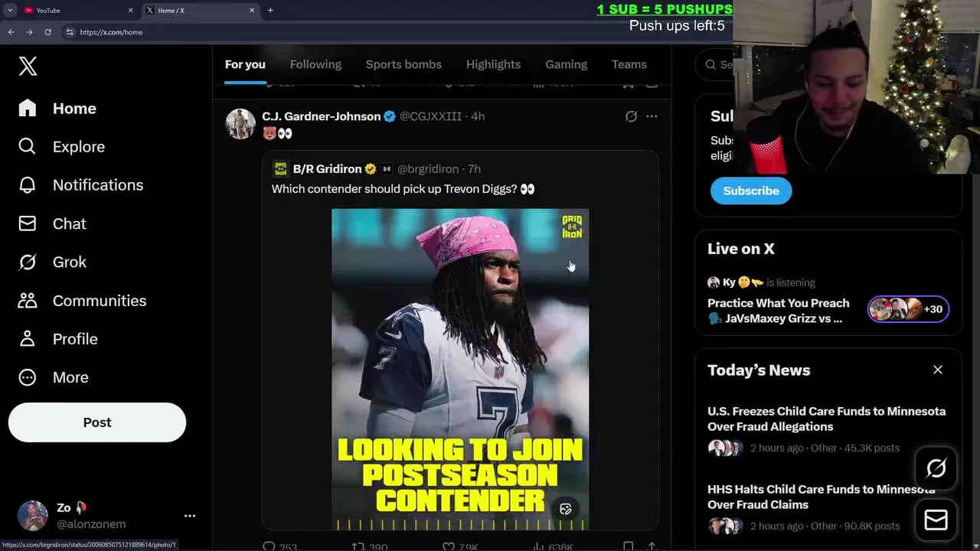The image size is (980, 551).
Task: Open three-dots menu on C.J.'s post
Action: [652, 116]
